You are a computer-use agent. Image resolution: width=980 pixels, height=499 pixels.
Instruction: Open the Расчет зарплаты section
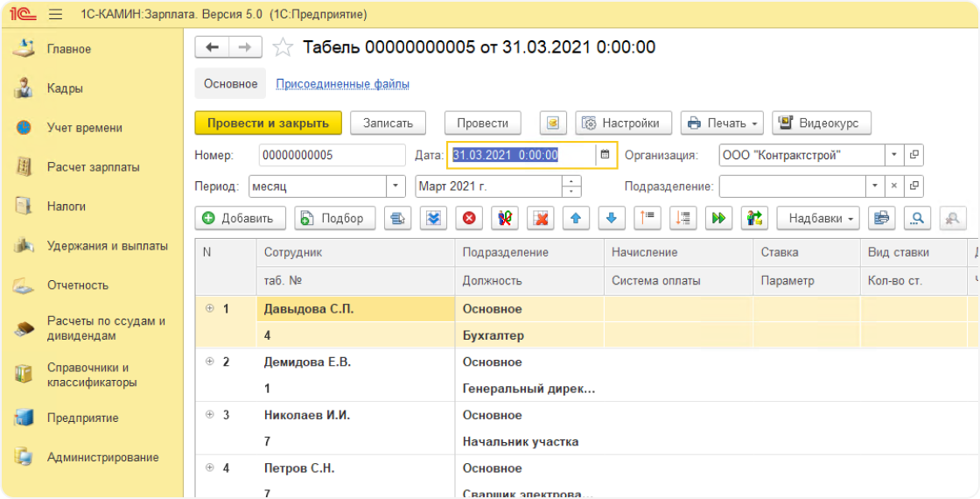click(x=93, y=167)
